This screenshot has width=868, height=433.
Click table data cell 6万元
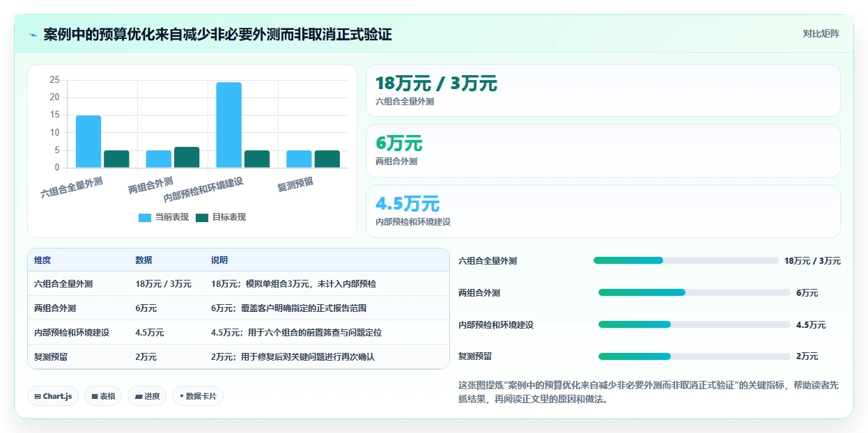(146, 308)
